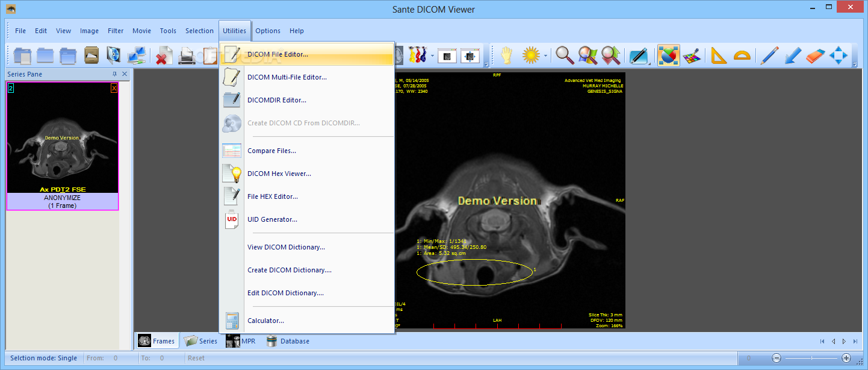868x370 pixels.
Task: Select the blue pencil drawing tool
Action: [x=769, y=55]
